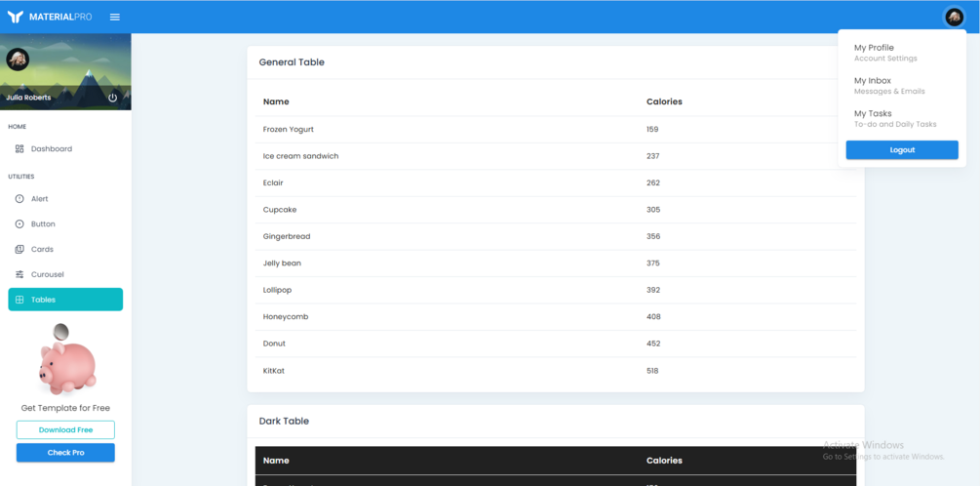The height and width of the screenshot is (486, 980).
Task: Click the Download Free button
Action: 65,430
